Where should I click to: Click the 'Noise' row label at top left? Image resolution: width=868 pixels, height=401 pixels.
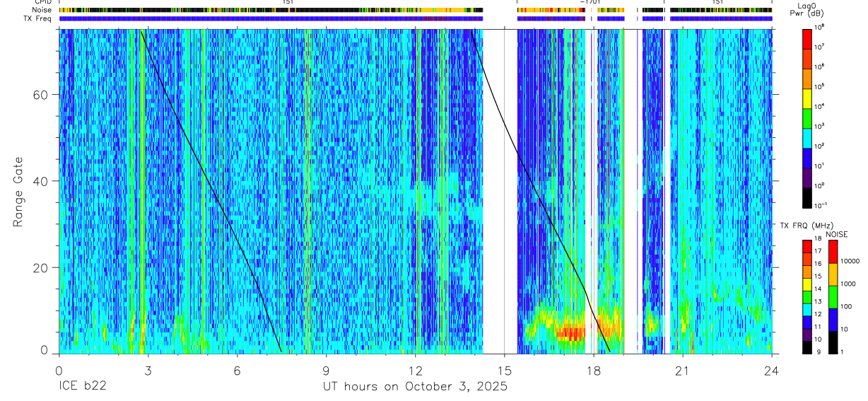43,10
